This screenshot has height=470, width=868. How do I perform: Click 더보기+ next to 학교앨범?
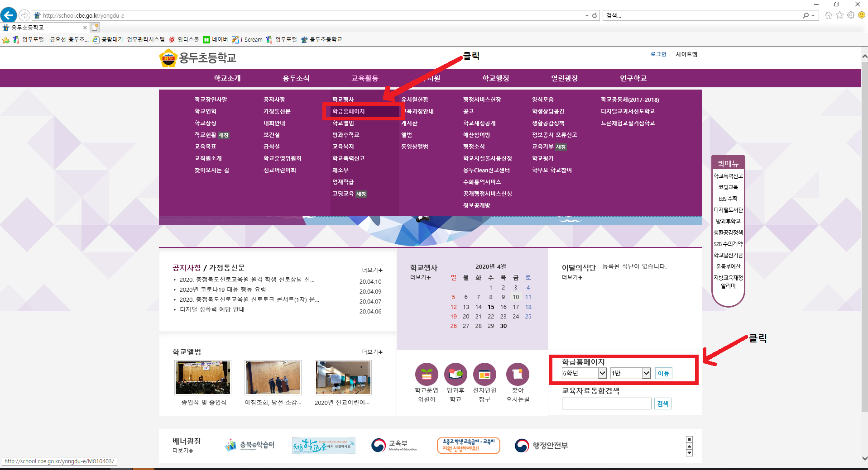(x=372, y=352)
